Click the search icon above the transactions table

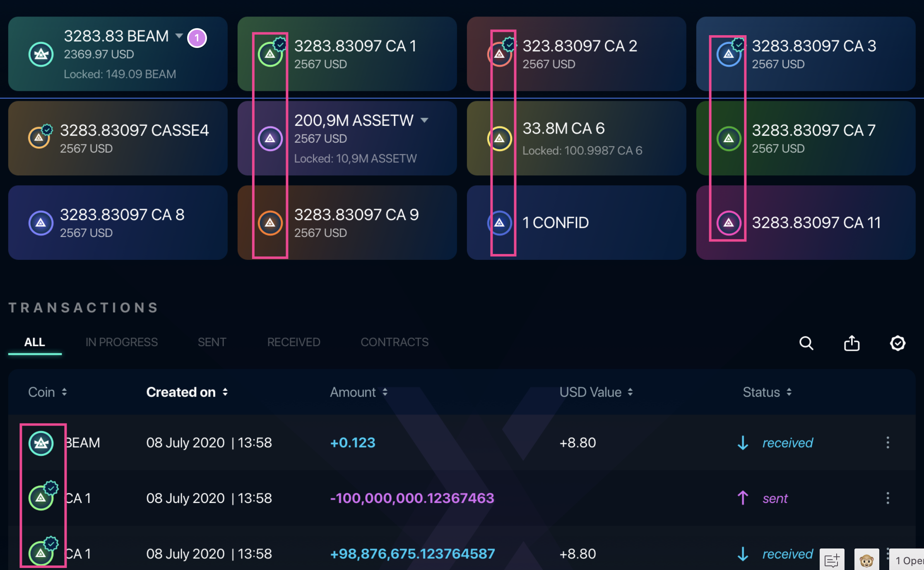pyautogui.click(x=806, y=343)
